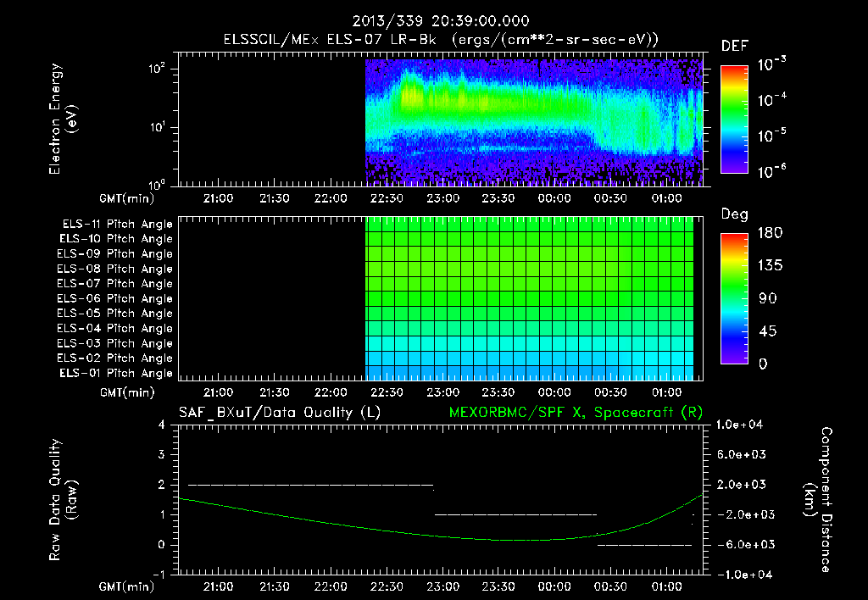868x600 pixels.
Task: Click the '3' data quality axis tick
Action: coord(162,454)
